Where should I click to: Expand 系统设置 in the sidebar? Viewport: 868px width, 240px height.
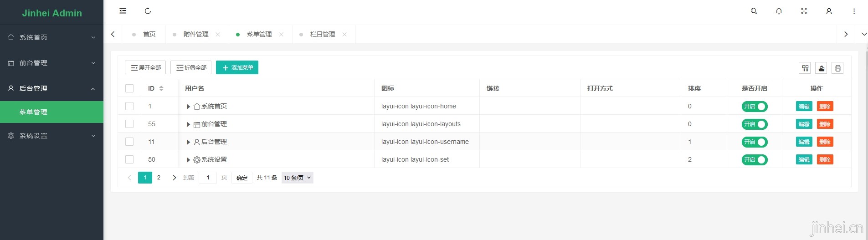point(51,136)
